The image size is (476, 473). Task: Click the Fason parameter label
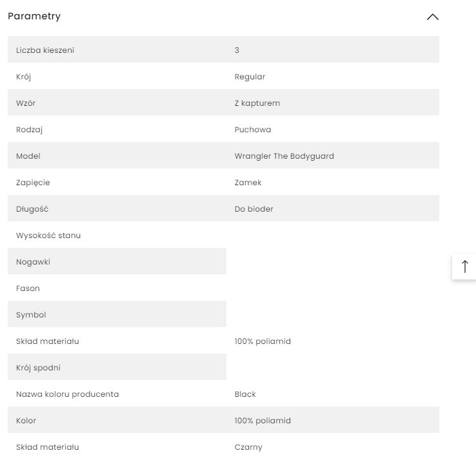pos(28,288)
